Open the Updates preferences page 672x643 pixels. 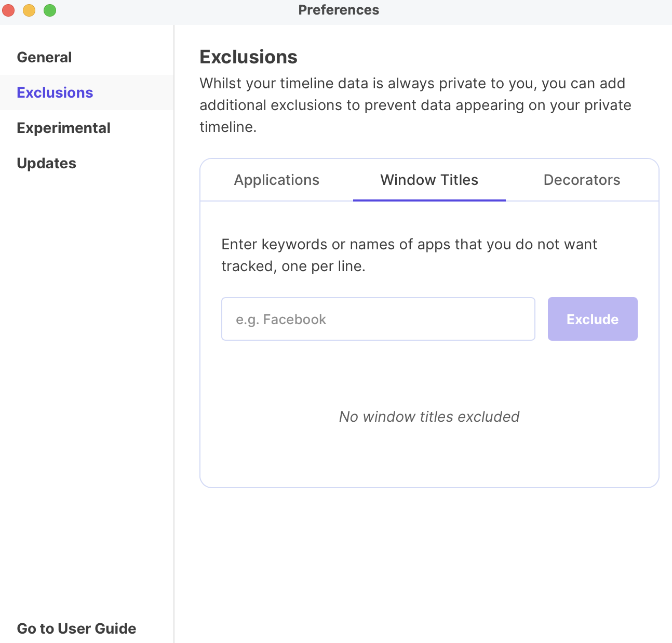click(x=46, y=163)
